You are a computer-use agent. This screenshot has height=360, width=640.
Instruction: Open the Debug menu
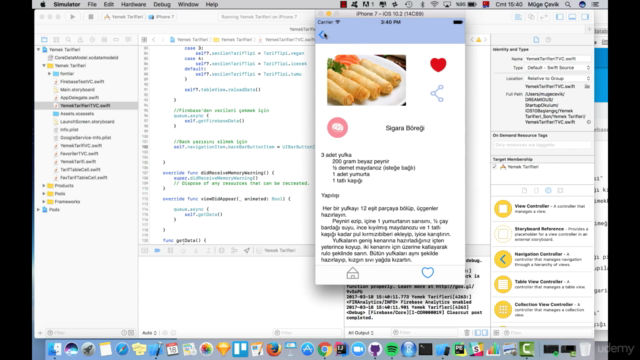162,4
